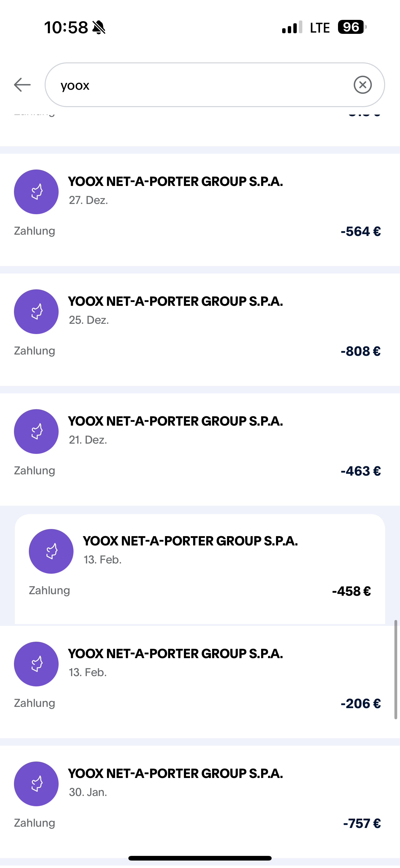Tap YOOX NET-A-PORTER title dated 25. Dez.
Screen dimensions: 400x868
(x=176, y=301)
